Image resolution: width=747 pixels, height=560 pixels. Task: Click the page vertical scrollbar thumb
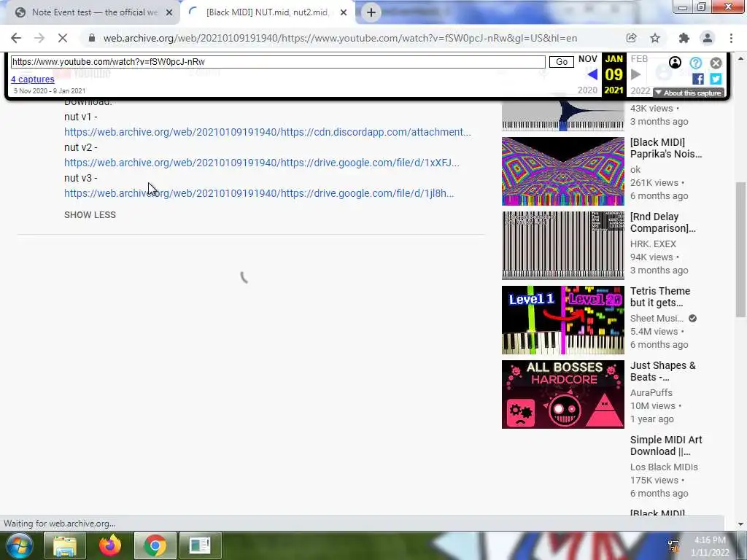pos(740,249)
